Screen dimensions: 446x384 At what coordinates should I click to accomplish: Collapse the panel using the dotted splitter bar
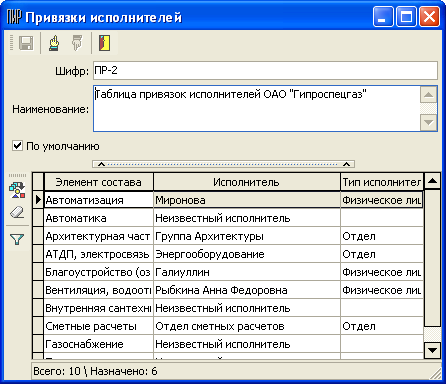223,164
